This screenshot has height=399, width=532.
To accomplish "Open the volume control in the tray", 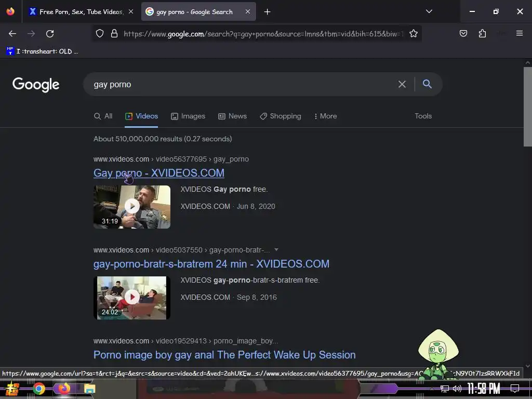I will coord(457,389).
